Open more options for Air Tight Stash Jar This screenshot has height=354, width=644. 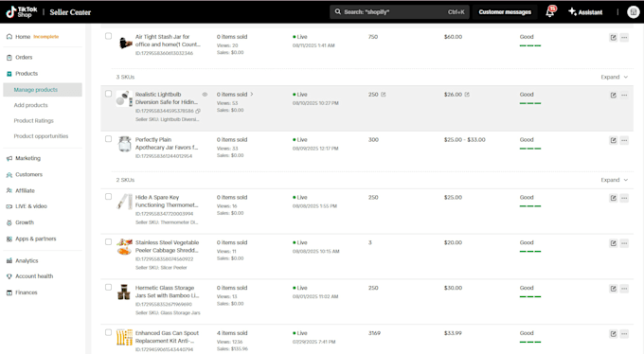(x=624, y=37)
